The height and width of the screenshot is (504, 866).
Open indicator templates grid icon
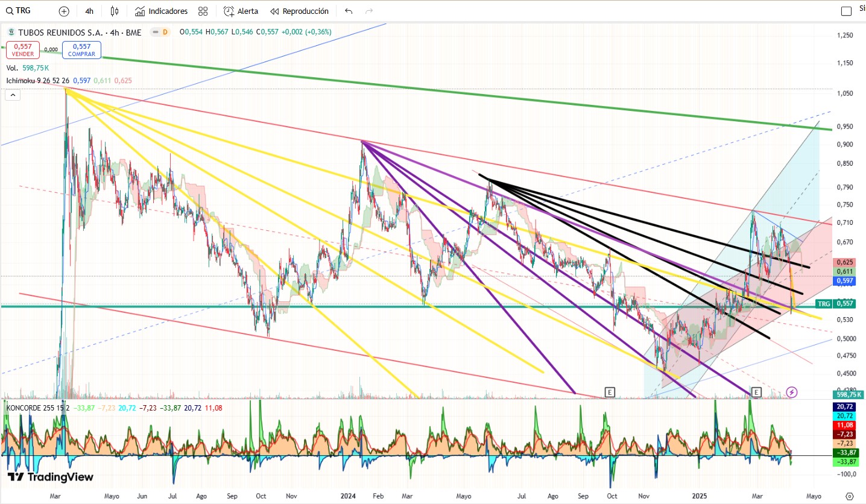tap(203, 11)
